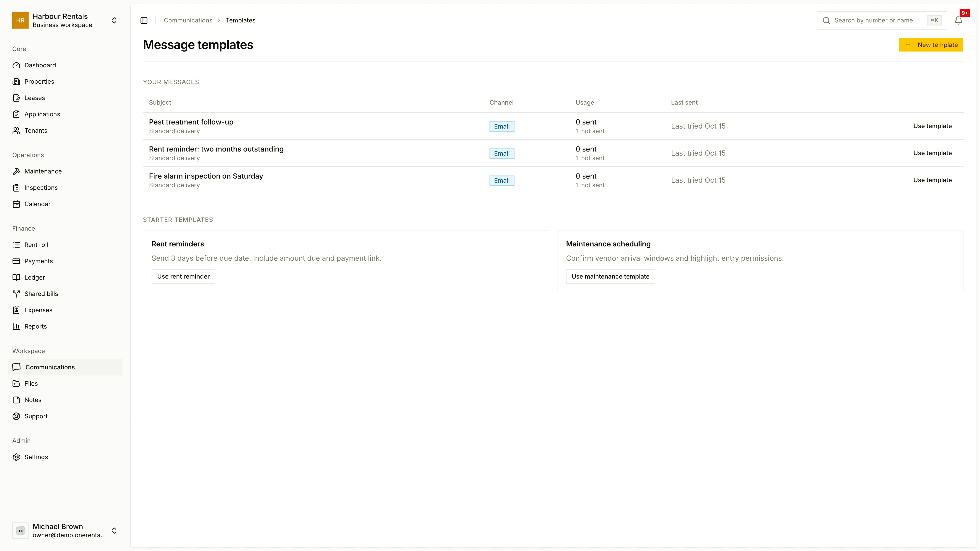980x551 pixels.
Task: Click the Subject column header
Action: (x=160, y=103)
